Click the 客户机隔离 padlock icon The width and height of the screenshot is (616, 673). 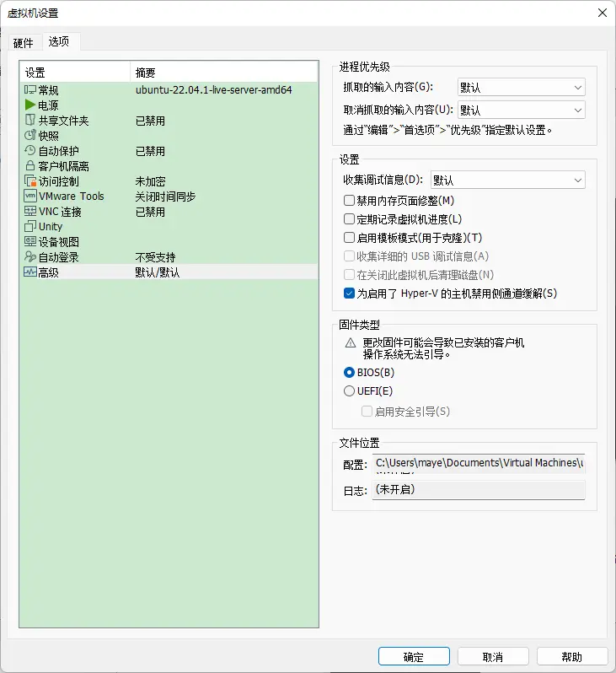[x=29, y=165]
